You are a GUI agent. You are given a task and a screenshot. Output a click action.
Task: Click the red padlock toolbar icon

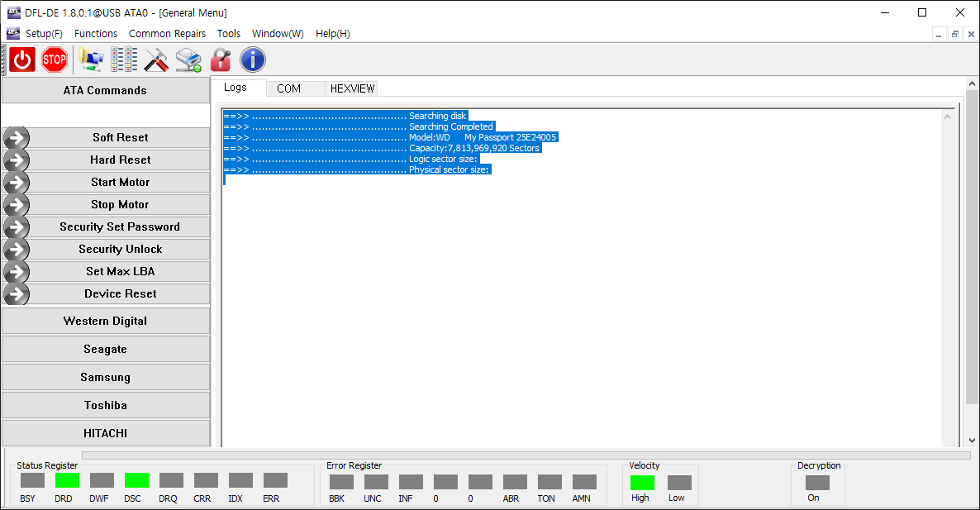[x=220, y=60]
